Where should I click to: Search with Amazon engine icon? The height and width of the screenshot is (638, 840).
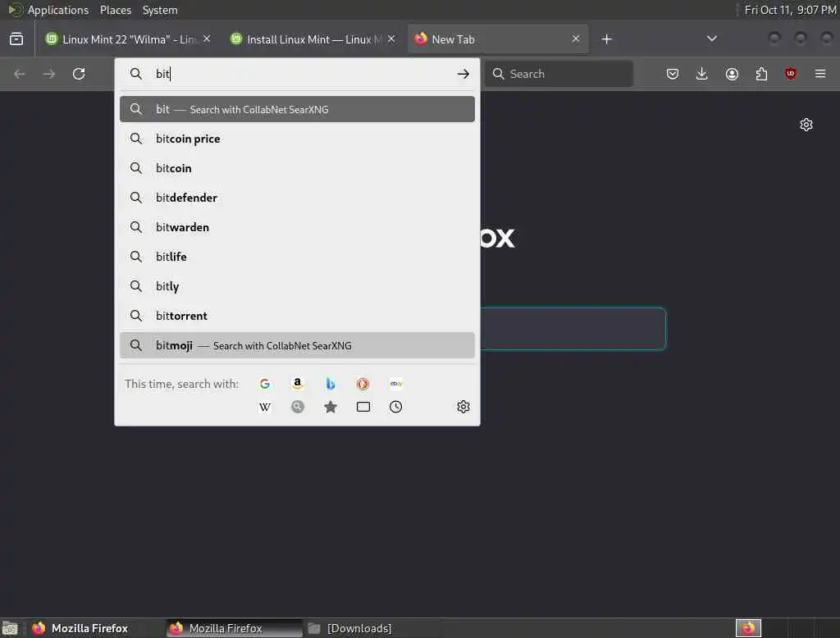tap(297, 384)
